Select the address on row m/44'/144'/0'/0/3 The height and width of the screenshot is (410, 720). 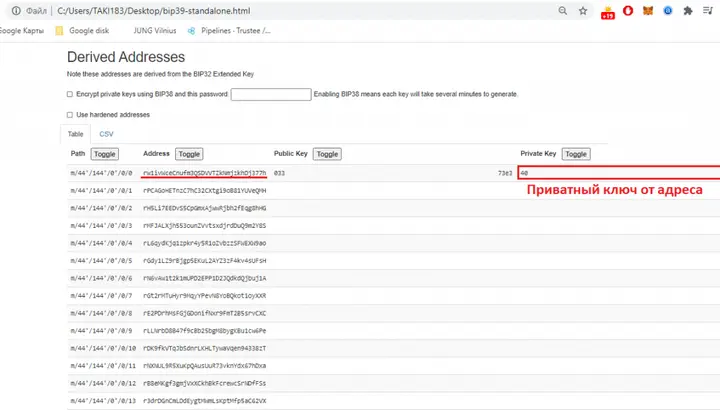pos(204,225)
